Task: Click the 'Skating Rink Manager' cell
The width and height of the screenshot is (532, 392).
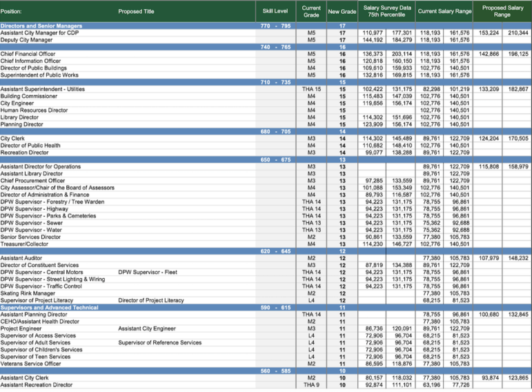Action: [x=28, y=293]
